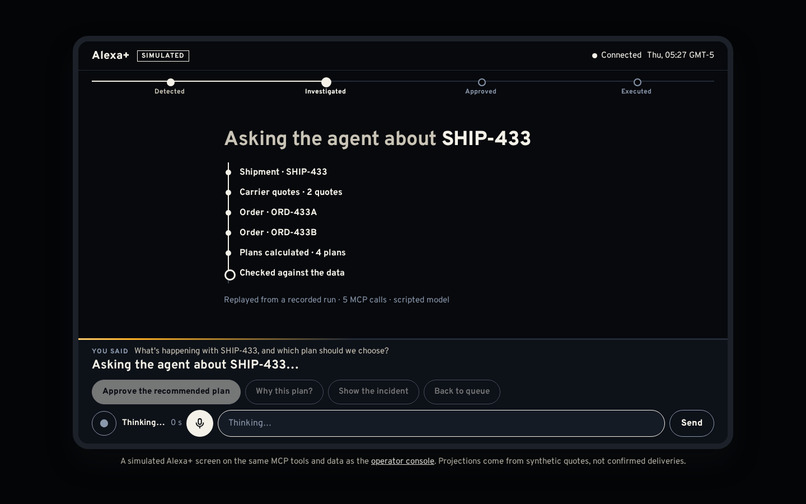Go Back to queue
Viewport: 806px width, 504px height.
point(462,391)
